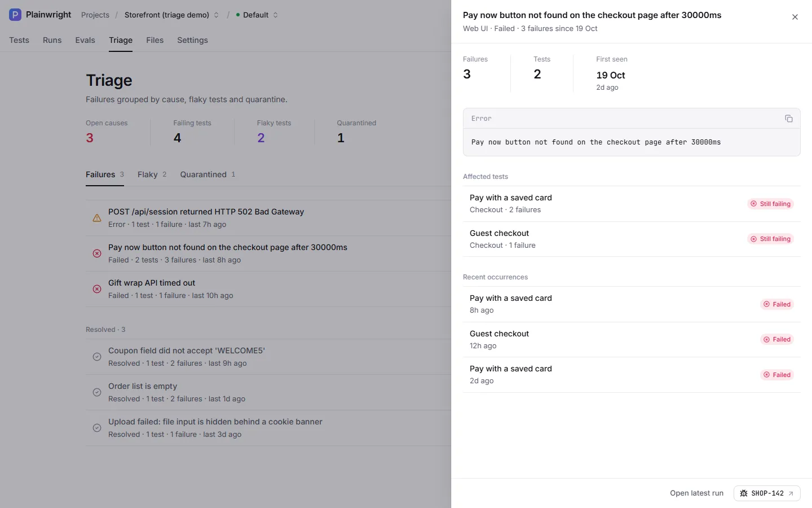Open the Evals navigation tab
Screen dimensions: 812x508
pos(85,40)
